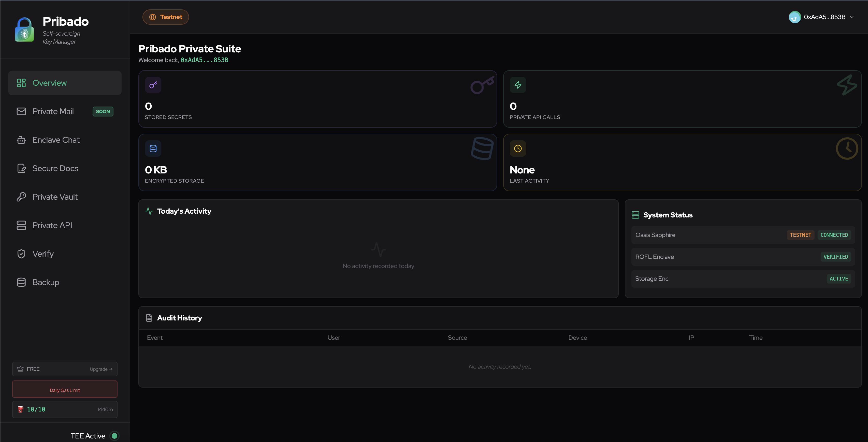Expand the Testnet network selector
Screen dimensions: 868x442
[165, 17]
